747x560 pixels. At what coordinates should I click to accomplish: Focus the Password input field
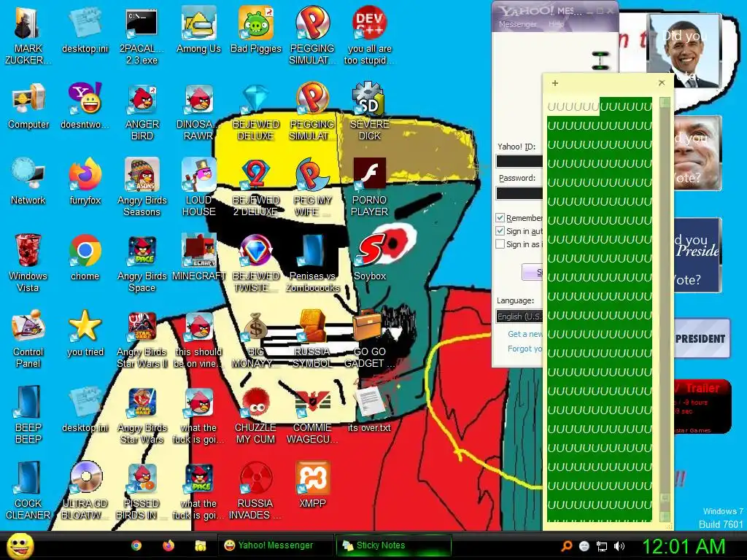point(519,192)
